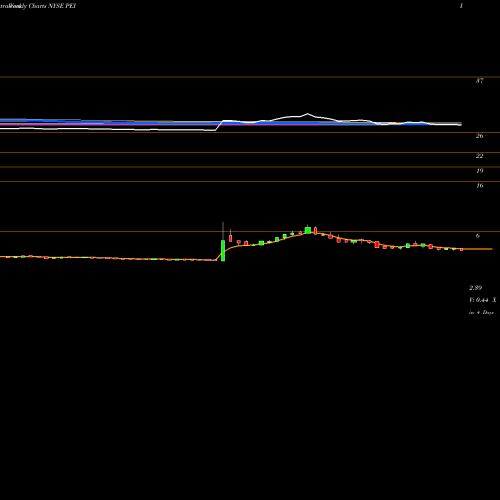The image size is (500, 500).
Task: Select the price label 19
Action: pos(479,171)
